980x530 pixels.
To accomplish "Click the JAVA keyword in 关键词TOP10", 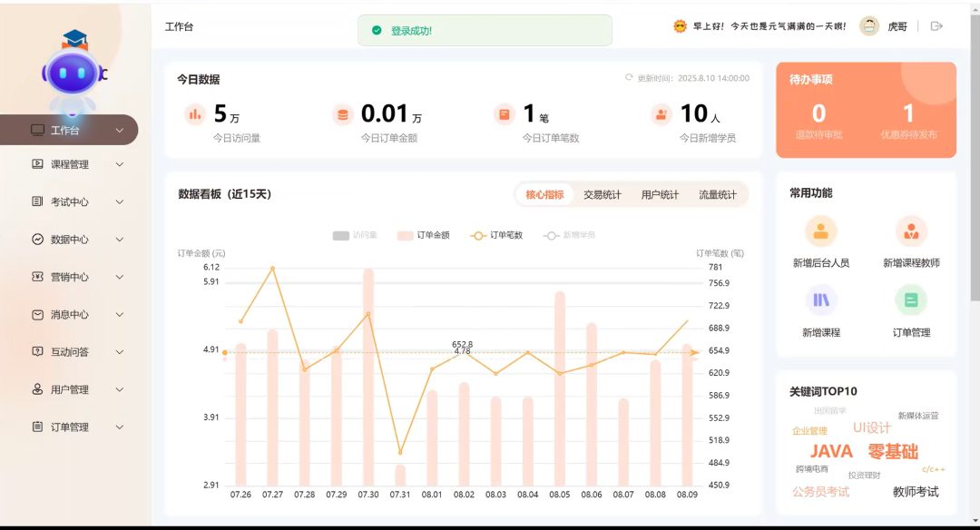I will (833, 451).
